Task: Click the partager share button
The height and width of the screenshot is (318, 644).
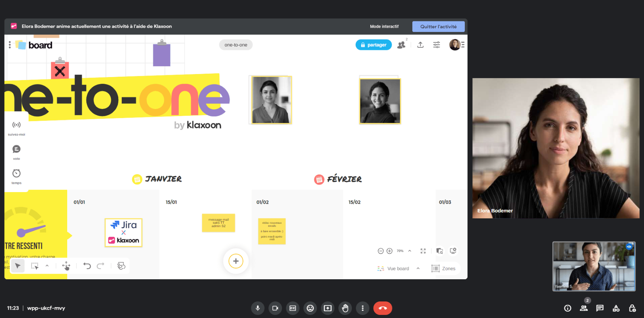Action: click(373, 45)
